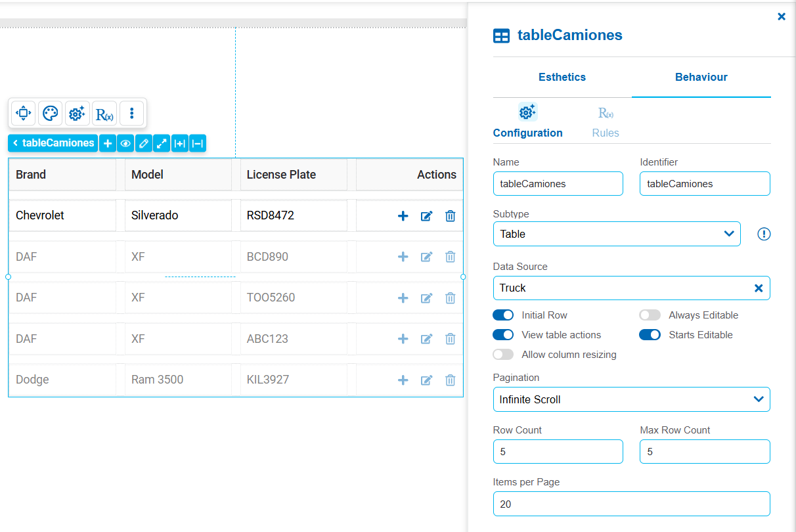Image resolution: width=796 pixels, height=532 pixels.
Task: Switch to the Esthetics tab
Action: tap(562, 77)
